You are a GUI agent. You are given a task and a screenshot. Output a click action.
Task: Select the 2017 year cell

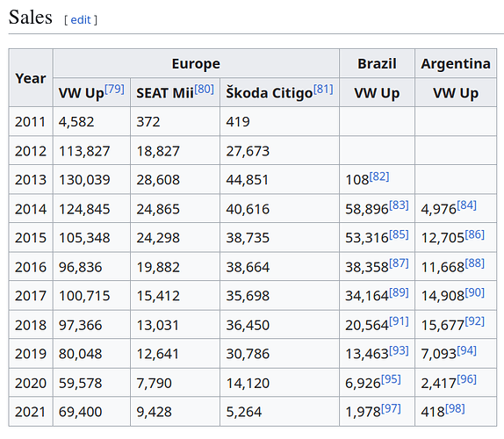(x=31, y=296)
